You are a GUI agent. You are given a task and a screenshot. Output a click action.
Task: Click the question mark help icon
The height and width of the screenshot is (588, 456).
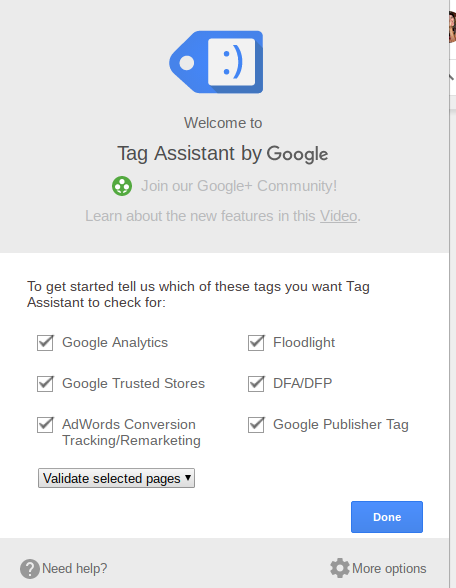point(30,569)
